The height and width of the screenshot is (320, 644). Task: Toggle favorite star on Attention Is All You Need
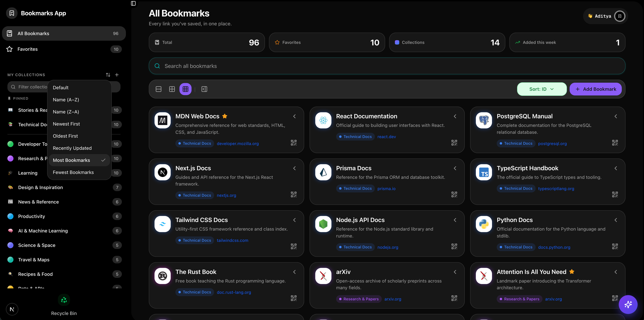point(571,272)
